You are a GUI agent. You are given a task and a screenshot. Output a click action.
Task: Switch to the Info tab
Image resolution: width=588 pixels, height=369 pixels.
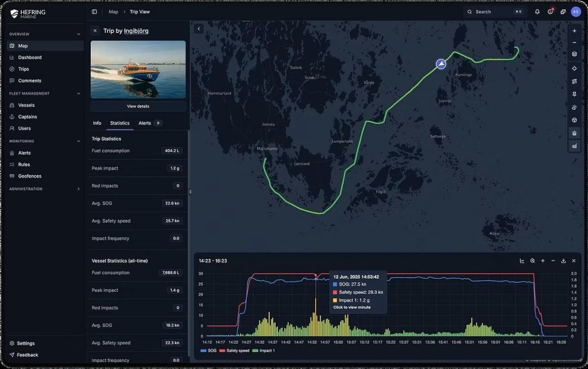(x=97, y=123)
